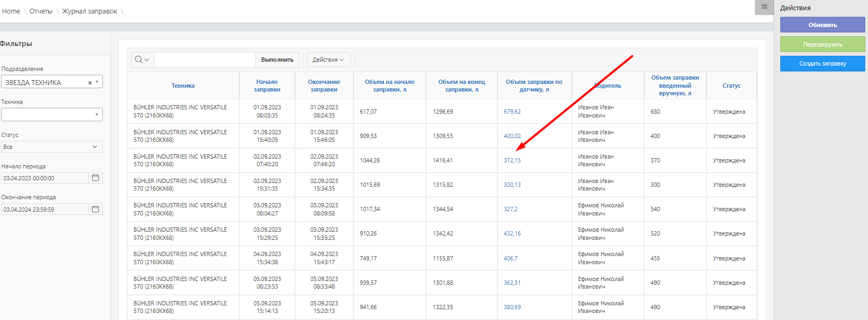Open the start period calendar picker
The height and width of the screenshot is (320, 868).
95,178
